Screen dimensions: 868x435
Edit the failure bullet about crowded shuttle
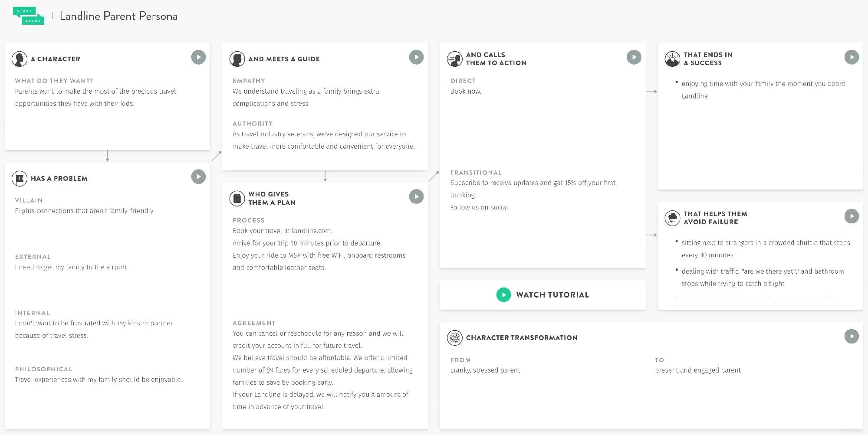click(766, 249)
